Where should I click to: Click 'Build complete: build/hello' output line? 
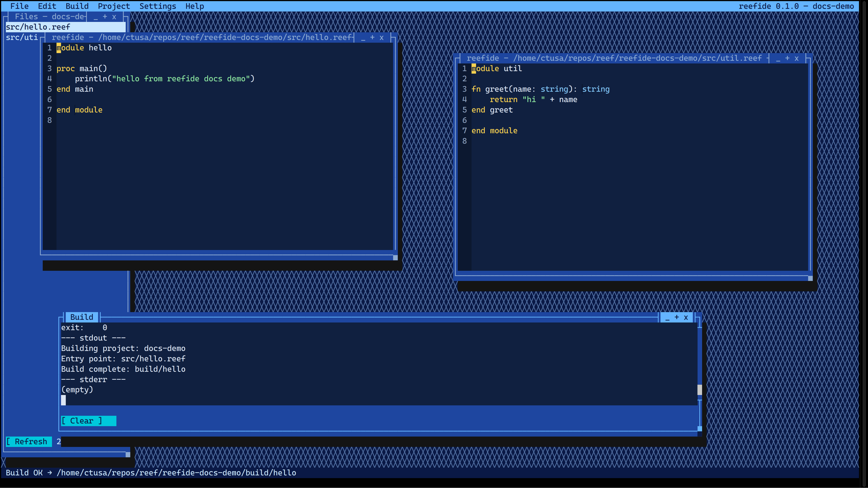[123, 369]
